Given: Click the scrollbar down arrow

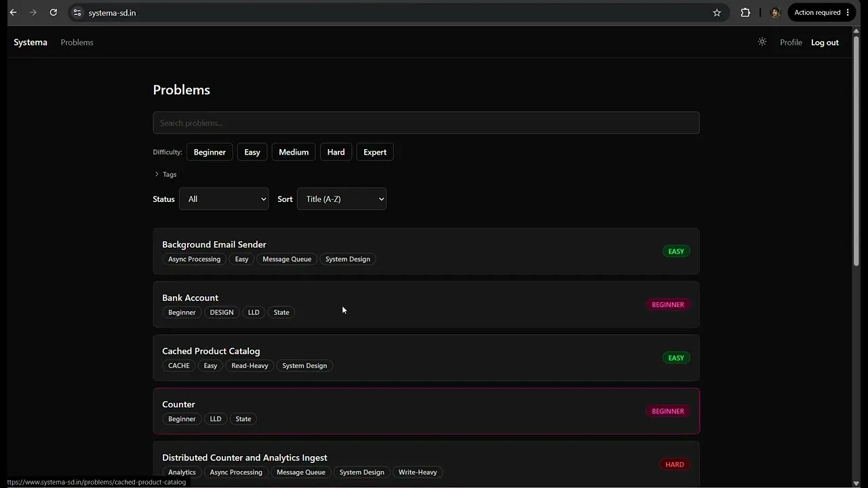Looking at the screenshot, I should coord(856,483).
